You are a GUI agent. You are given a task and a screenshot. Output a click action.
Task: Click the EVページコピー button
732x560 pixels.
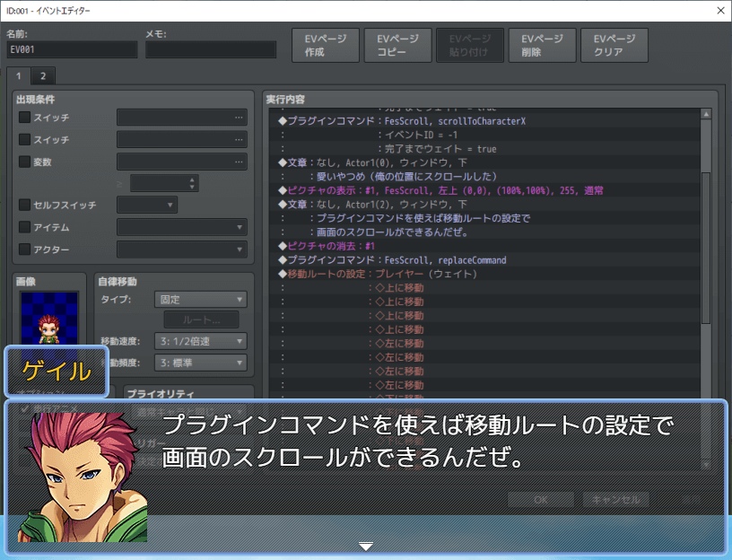397,45
